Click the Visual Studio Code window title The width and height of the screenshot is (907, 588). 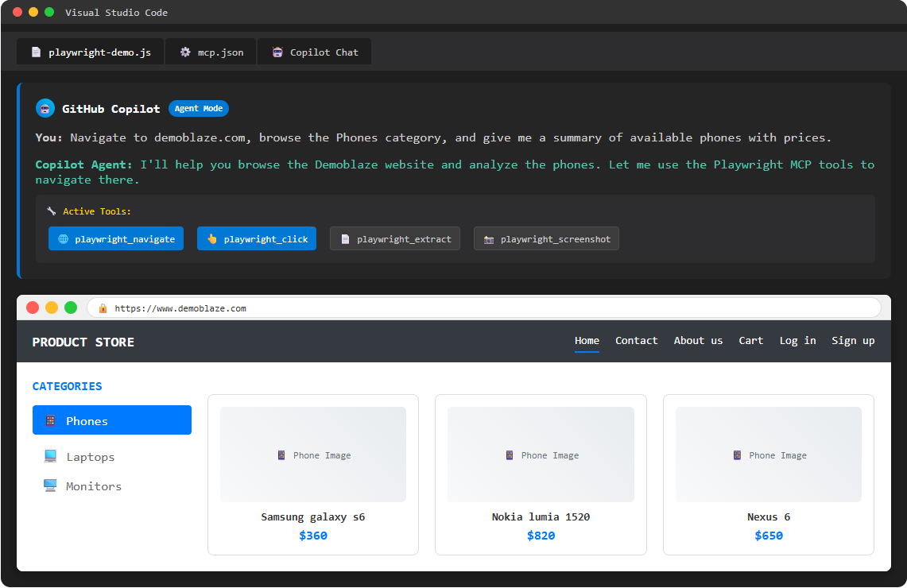(116, 12)
